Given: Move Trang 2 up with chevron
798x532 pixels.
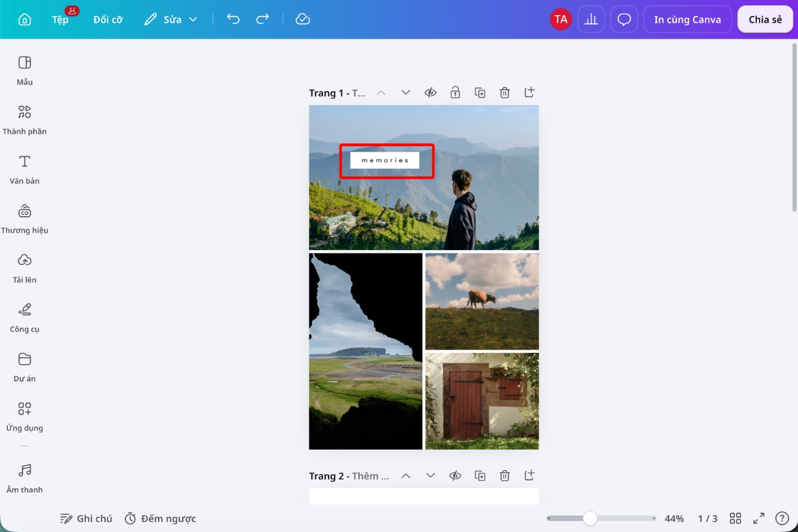Looking at the screenshot, I should click(x=406, y=475).
